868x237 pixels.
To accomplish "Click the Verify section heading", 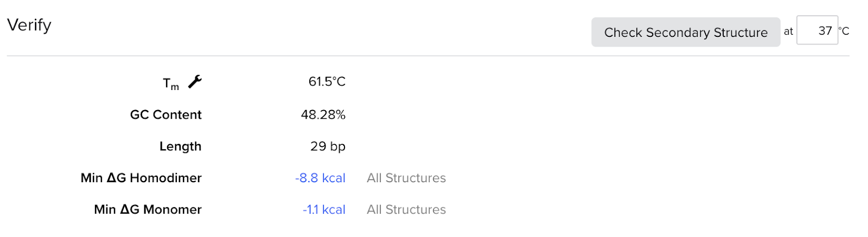I will tap(29, 25).
